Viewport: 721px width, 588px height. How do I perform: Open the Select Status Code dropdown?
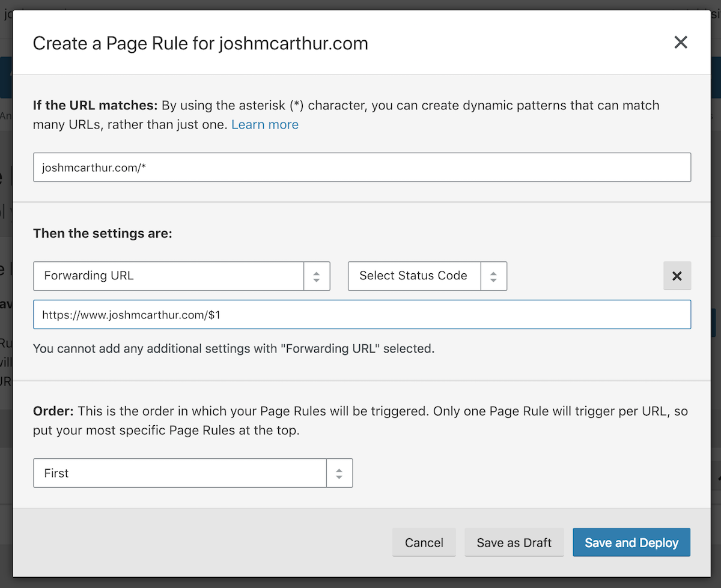tap(414, 276)
